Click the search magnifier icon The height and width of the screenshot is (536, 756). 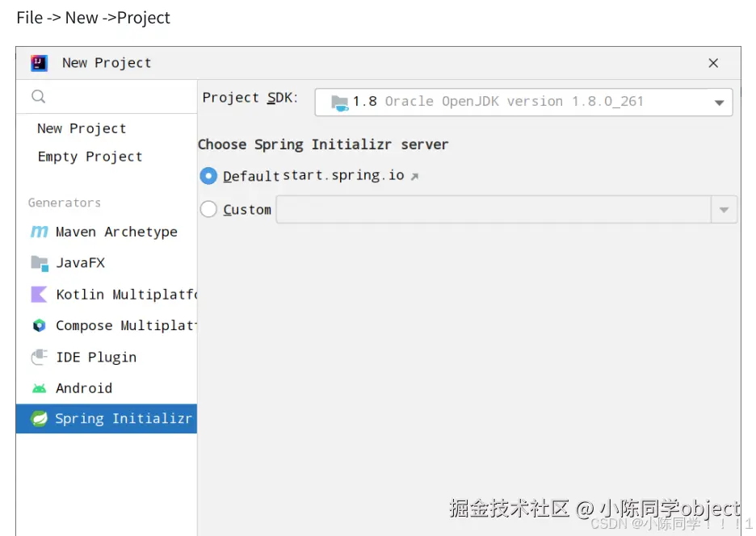coord(39,97)
